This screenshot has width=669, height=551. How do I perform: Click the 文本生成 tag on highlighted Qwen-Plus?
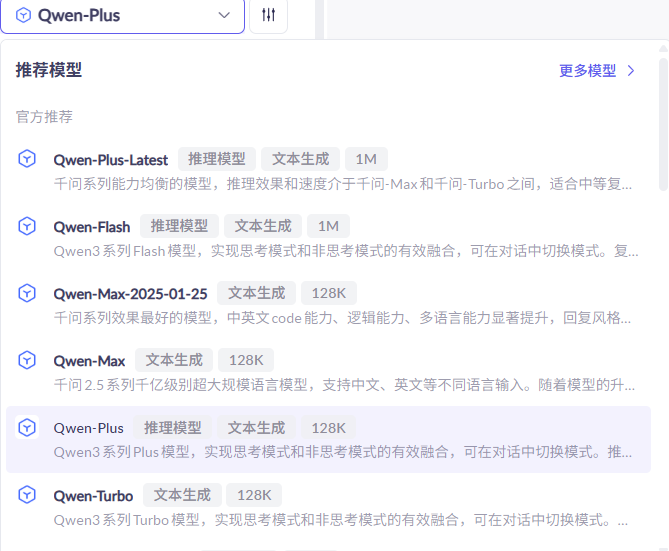(256, 427)
